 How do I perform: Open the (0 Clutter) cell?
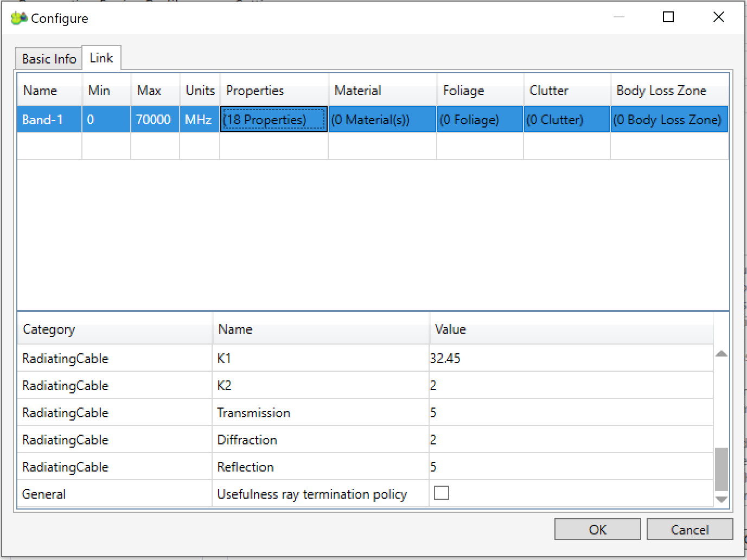point(566,119)
